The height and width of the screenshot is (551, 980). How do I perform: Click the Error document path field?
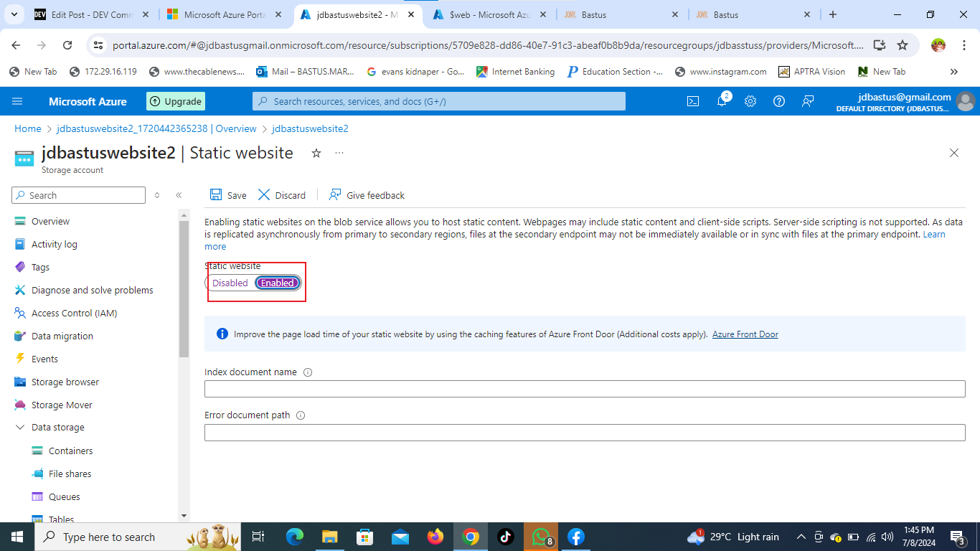tap(585, 433)
